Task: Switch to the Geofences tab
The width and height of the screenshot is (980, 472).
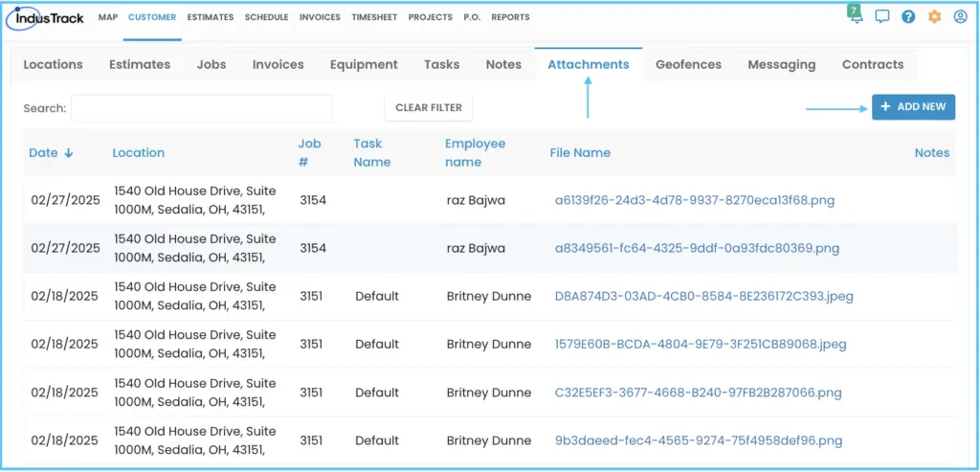Action: click(x=688, y=64)
